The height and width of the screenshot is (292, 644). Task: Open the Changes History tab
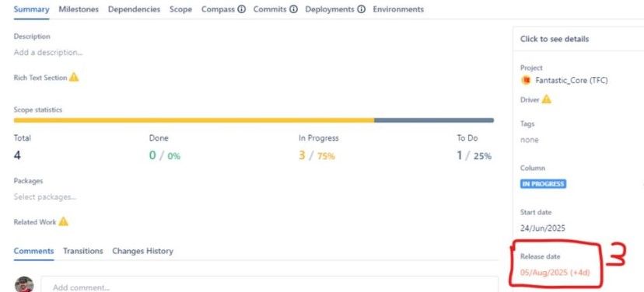[x=142, y=251]
